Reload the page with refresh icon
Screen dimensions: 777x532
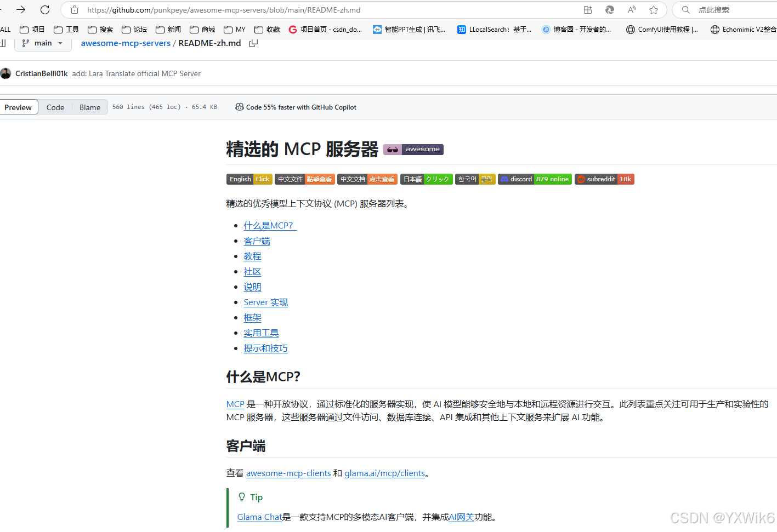coord(45,10)
